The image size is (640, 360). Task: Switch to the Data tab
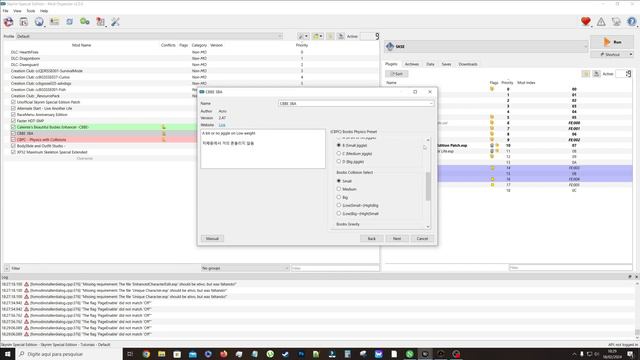(x=430, y=64)
